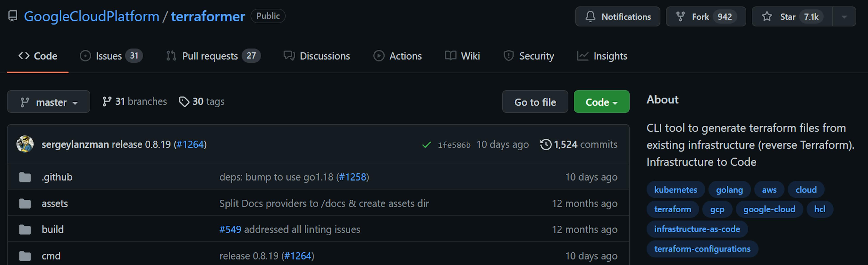Expand the green Code dropdown
The height and width of the screenshot is (265, 868).
pyautogui.click(x=601, y=101)
